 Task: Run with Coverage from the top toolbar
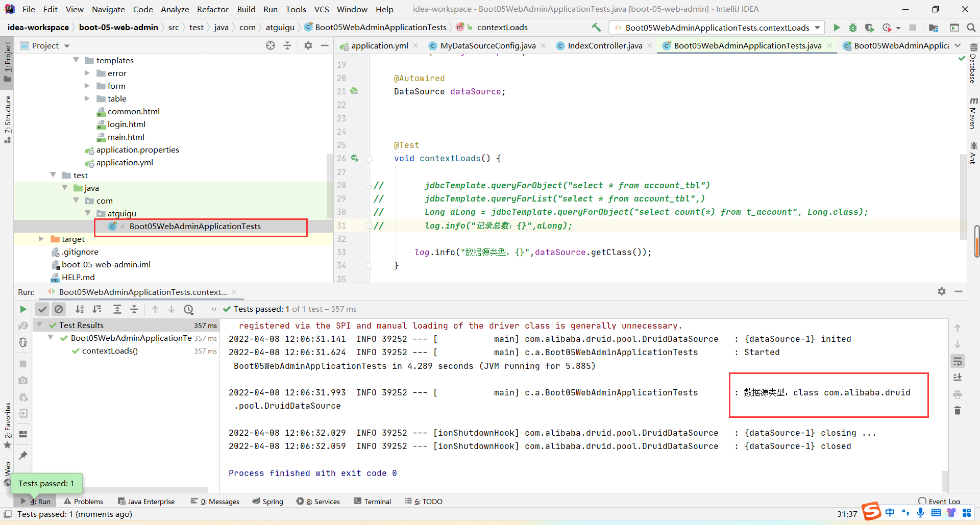pos(869,28)
